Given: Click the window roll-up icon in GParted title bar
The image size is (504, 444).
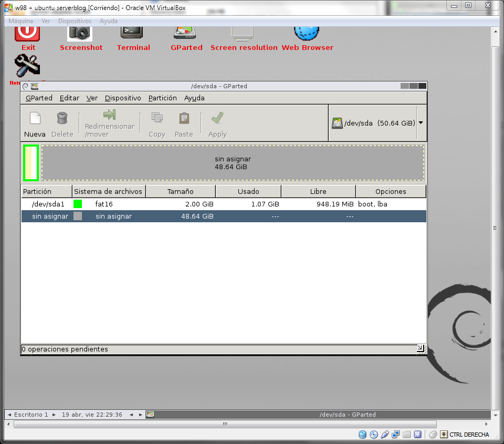Looking at the screenshot, I should 25,86.
